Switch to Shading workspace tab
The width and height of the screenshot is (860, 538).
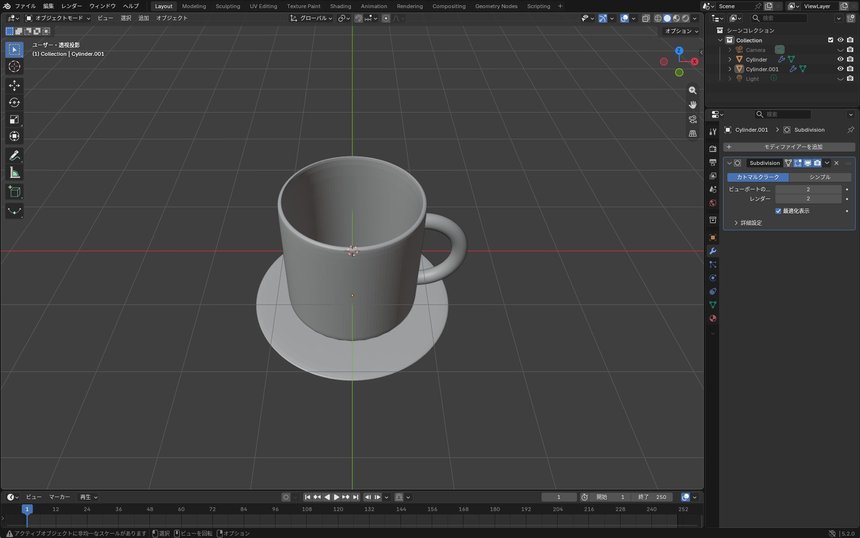point(340,6)
